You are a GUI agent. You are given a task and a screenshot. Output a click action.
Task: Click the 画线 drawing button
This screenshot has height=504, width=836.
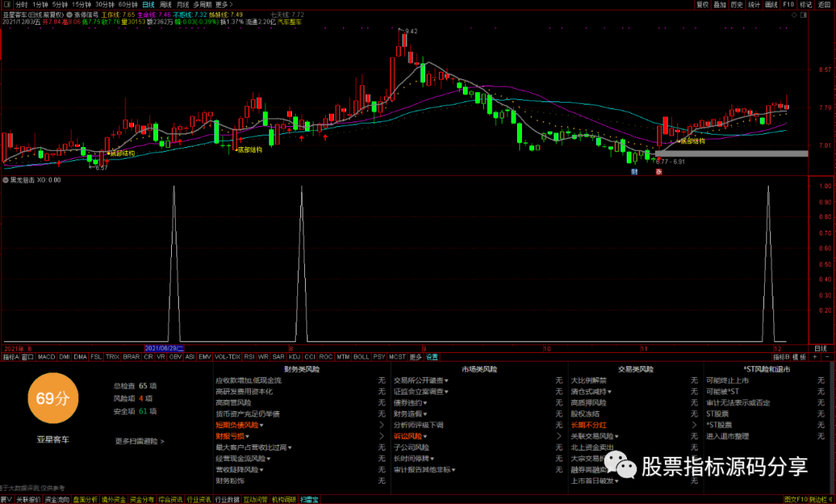coord(771,5)
